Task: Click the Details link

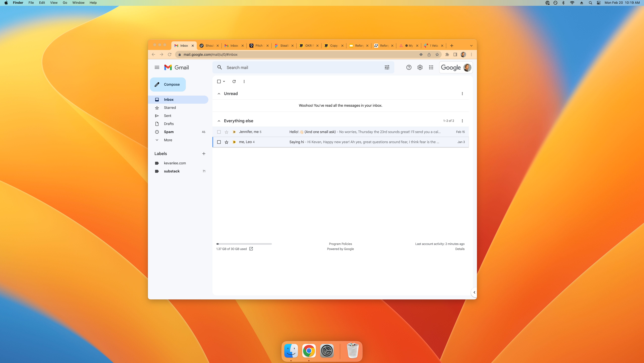Action: point(460,249)
